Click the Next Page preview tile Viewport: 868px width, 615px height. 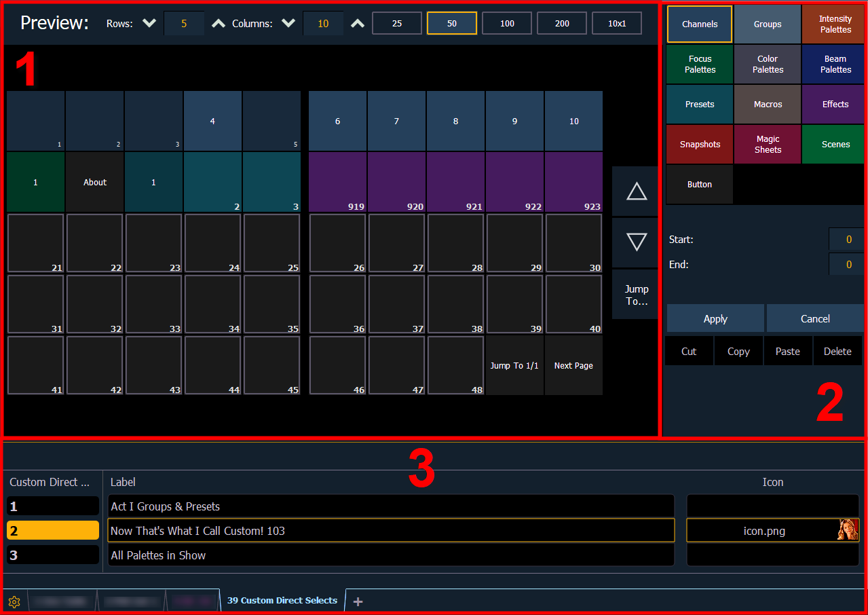573,366
